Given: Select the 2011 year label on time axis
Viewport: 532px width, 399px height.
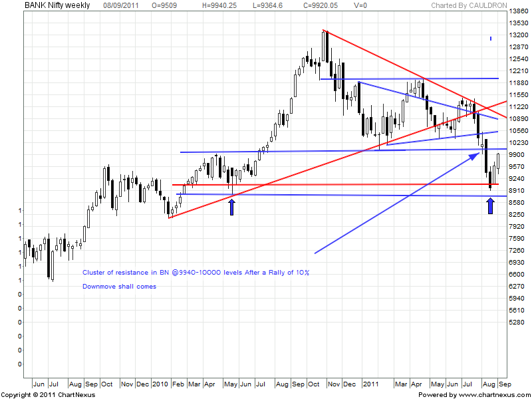Looking at the screenshot, I should (x=370, y=384).
